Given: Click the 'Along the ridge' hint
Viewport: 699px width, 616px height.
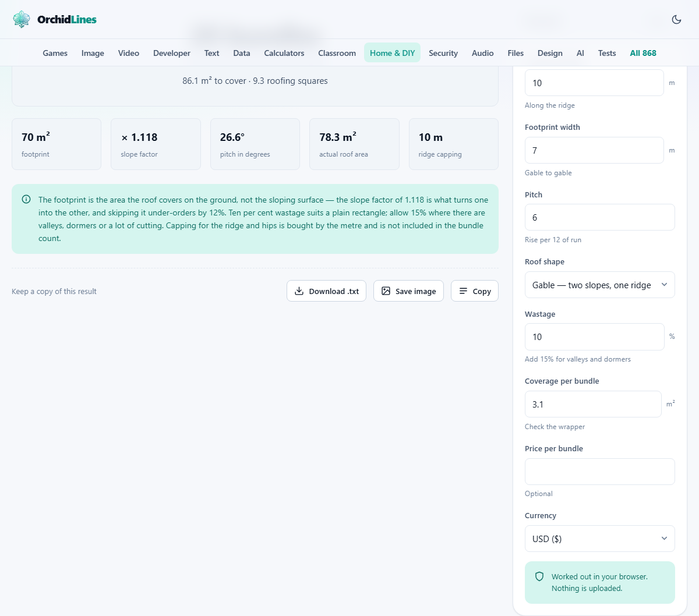Looking at the screenshot, I should tap(550, 105).
